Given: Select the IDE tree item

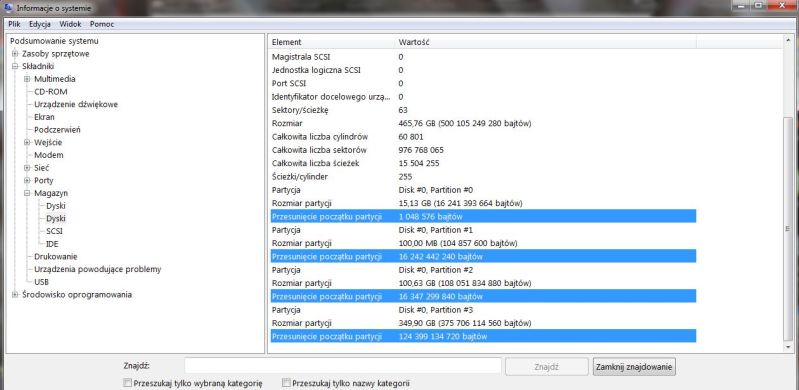Looking at the screenshot, I should click(x=52, y=244).
